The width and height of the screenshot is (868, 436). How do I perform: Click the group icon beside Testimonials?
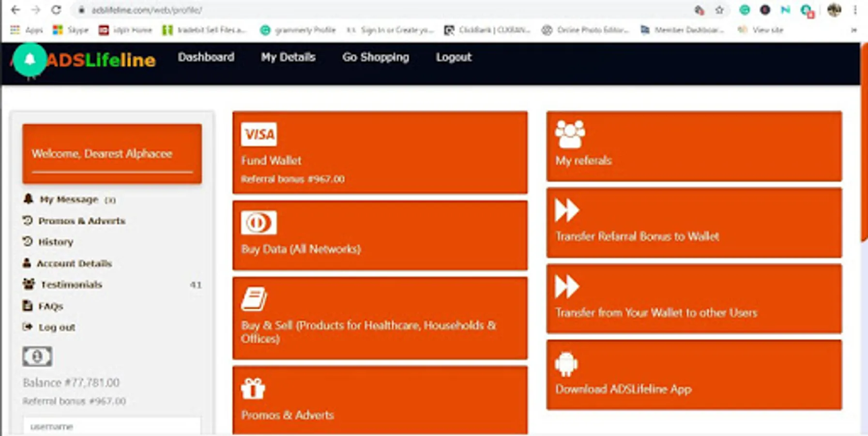29,284
